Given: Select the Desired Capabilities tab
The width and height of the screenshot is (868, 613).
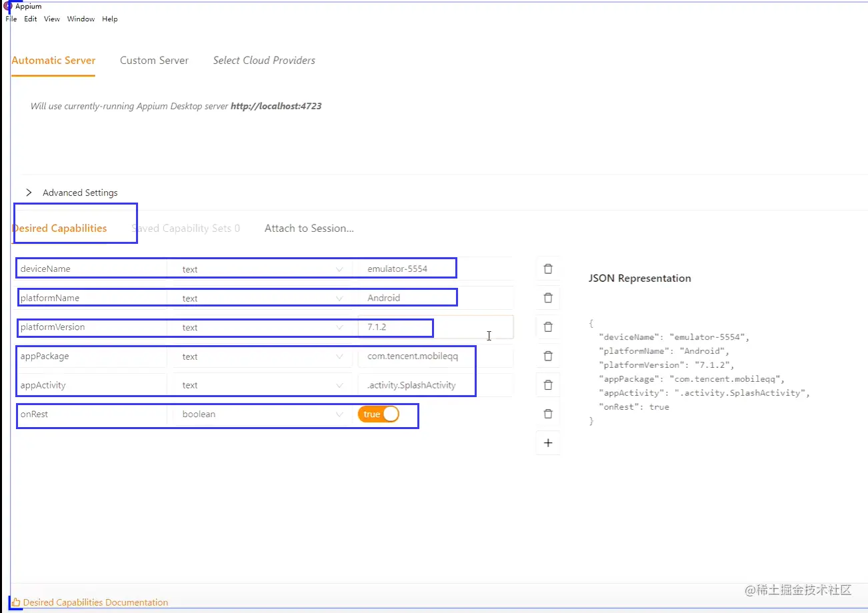Looking at the screenshot, I should click(x=59, y=228).
